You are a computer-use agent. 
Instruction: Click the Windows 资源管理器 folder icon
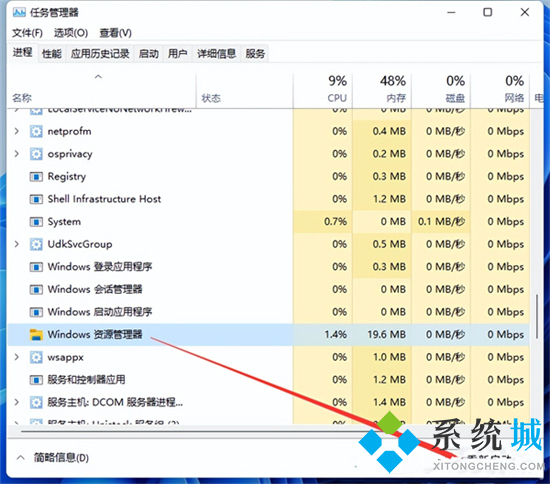[x=36, y=335]
